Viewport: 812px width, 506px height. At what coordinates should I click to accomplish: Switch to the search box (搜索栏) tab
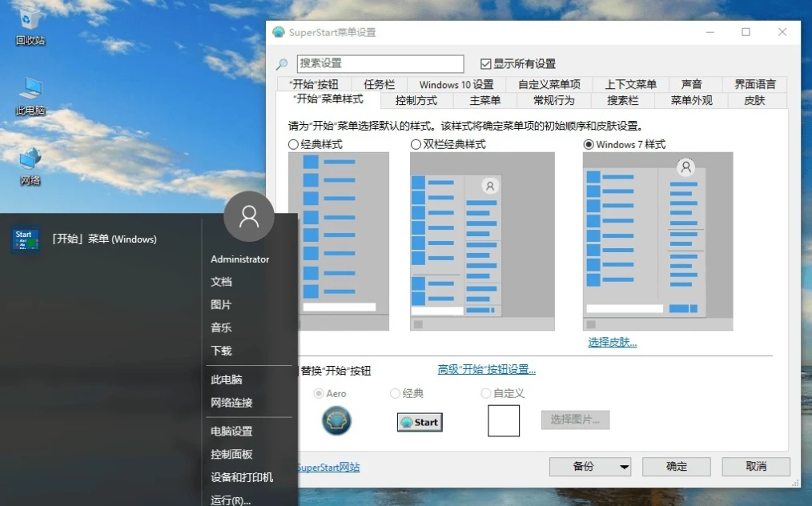point(622,100)
